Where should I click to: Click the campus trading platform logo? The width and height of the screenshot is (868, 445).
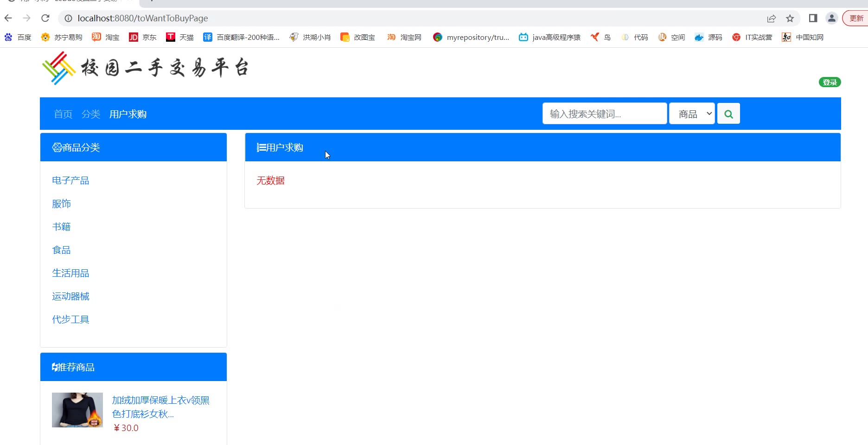(x=146, y=68)
